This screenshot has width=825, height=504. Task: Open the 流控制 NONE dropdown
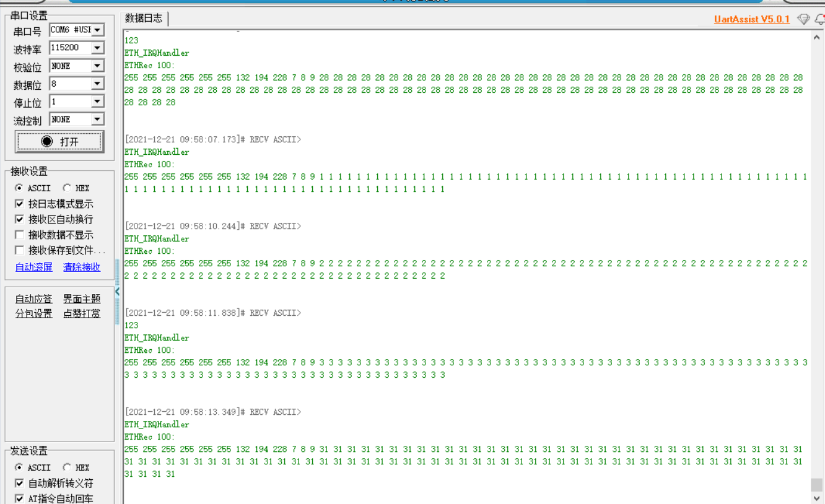pos(97,119)
